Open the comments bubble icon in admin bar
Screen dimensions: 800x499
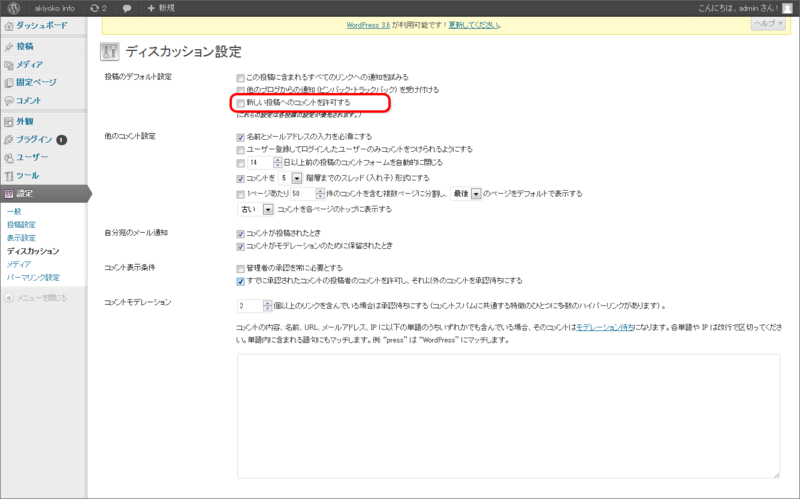(x=127, y=9)
